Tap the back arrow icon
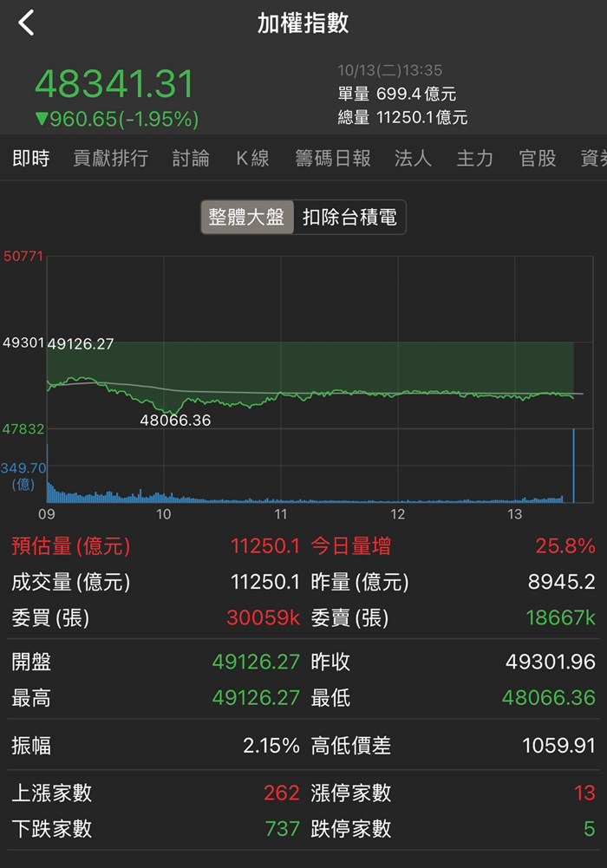Viewport: 607px width, 868px height. (x=26, y=23)
